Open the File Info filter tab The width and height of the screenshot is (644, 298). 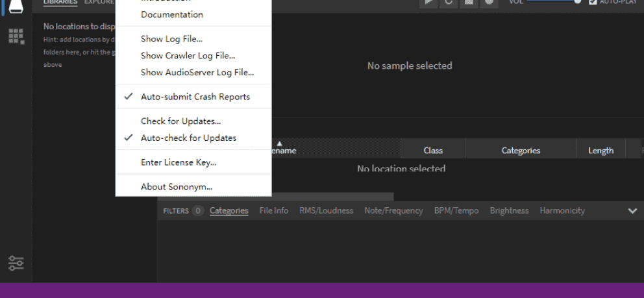tap(274, 210)
